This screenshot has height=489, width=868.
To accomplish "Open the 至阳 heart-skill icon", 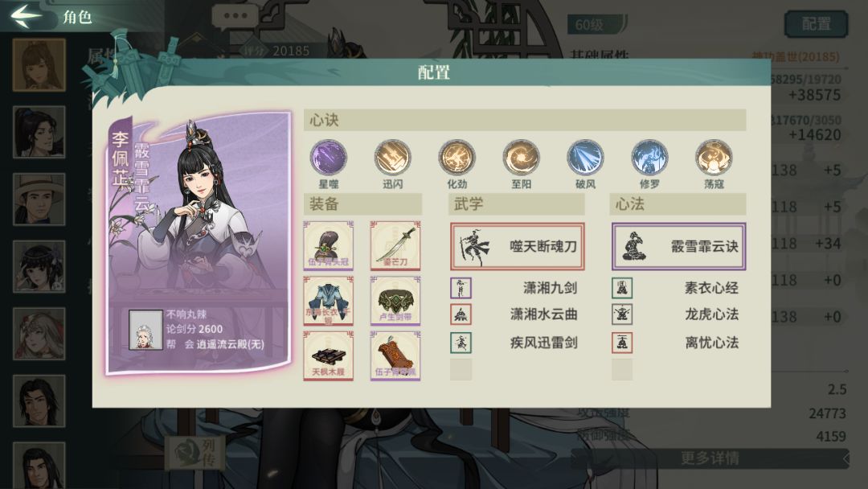I will pos(521,158).
